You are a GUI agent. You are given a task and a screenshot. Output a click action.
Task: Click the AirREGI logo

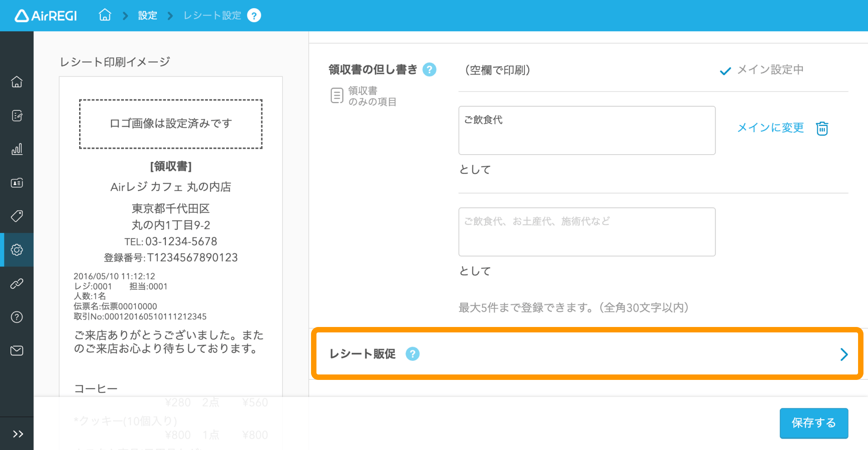click(46, 16)
